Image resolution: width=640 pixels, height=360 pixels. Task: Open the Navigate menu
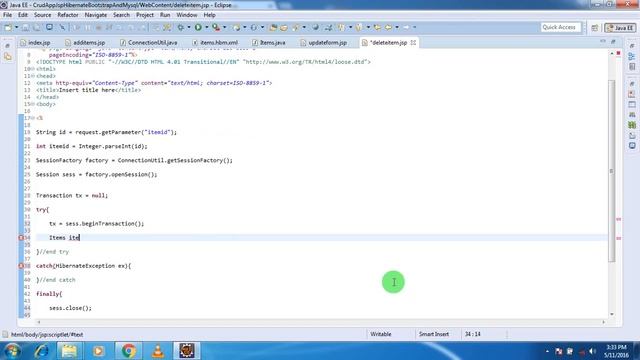[96, 15]
